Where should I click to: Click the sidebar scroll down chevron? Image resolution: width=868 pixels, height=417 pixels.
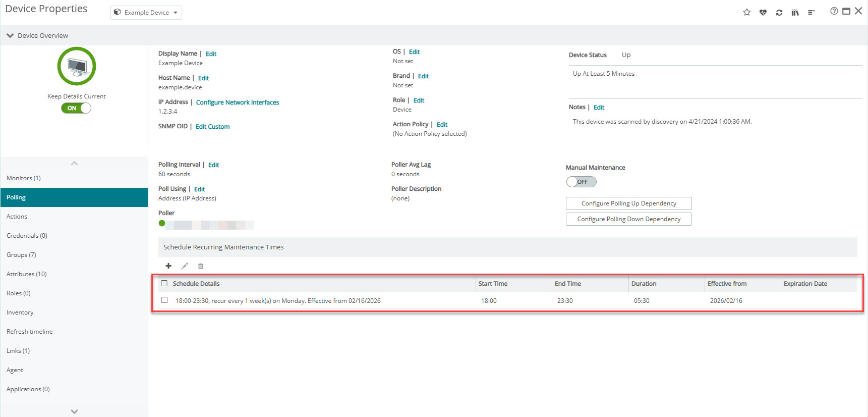[x=75, y=411]
